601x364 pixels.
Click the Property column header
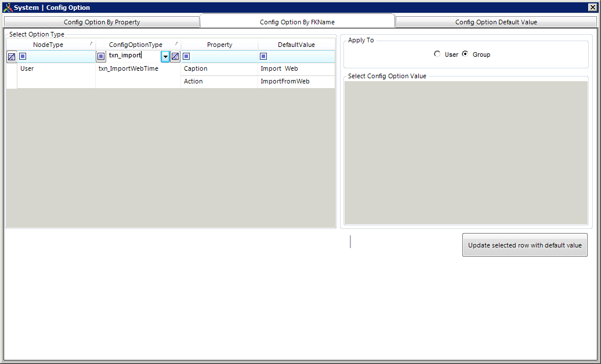point(219,45)
